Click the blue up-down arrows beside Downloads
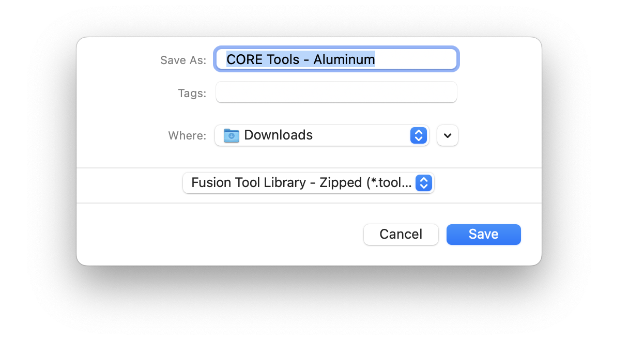This screenshot has height=341, width=644. pyautogui.click(x=418, y=135)
